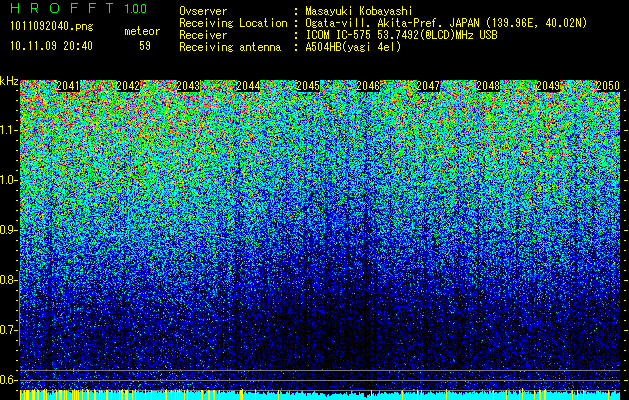Click the 2044 time marker
The height and width of the screenshot is (400, 629).
248,86
